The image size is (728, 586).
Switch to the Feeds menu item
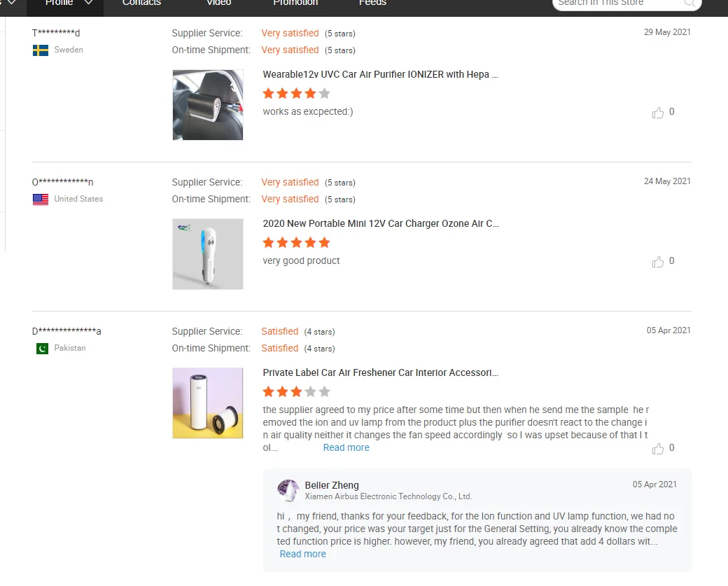(372, 4)
